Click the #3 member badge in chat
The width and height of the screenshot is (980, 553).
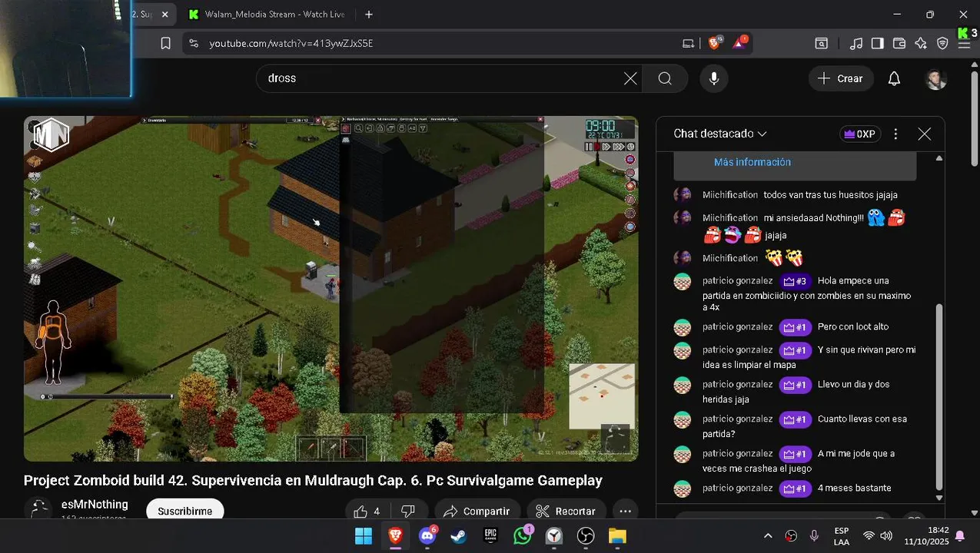pos(795,281)
